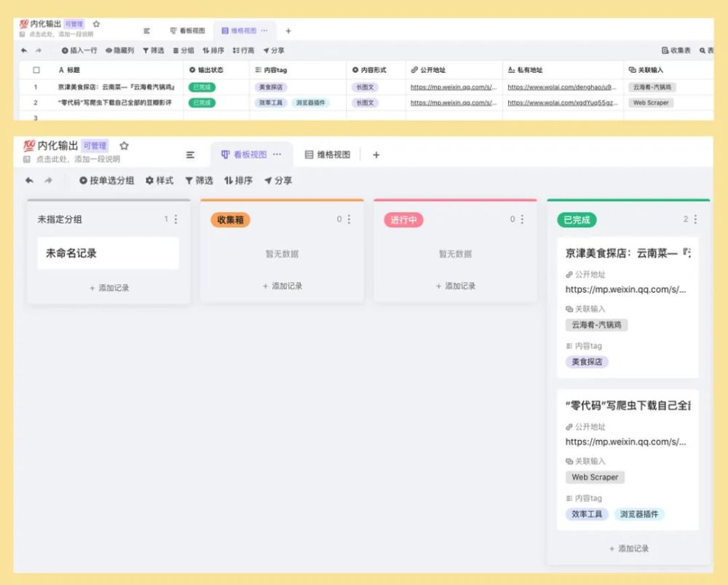This screenshot has height=585, width=728.
Task: Open 筛选 filter in the kanban toolbar
Action: (199, 180)
